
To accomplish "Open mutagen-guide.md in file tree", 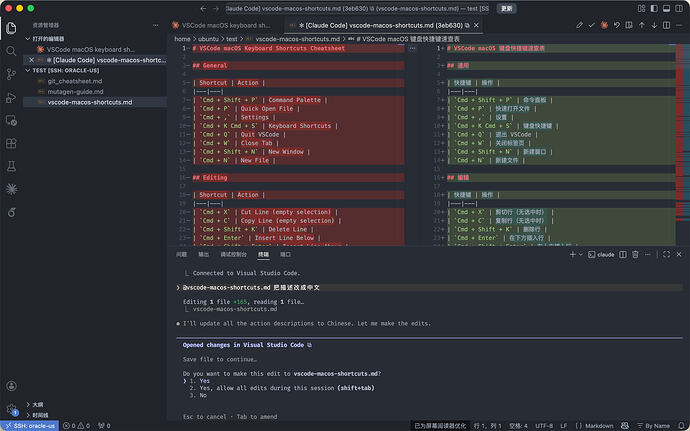I will tap(75, 92).
